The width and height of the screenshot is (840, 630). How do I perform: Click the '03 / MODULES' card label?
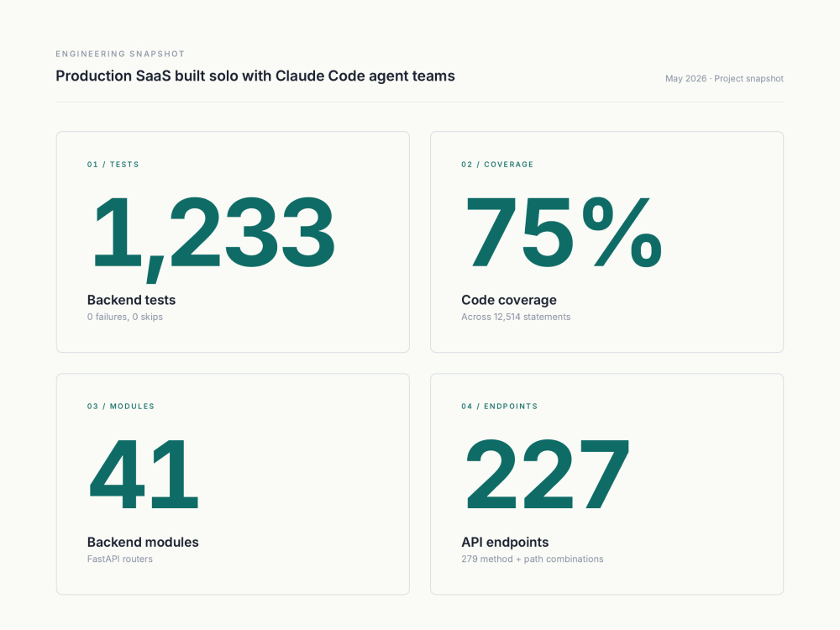120,407
